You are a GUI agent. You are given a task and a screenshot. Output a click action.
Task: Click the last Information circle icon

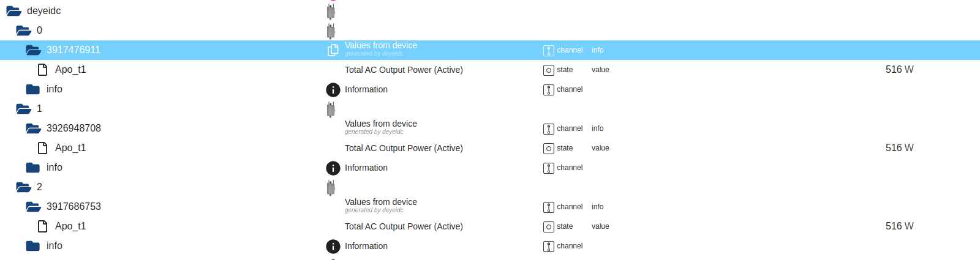click(x=333, y=247)
